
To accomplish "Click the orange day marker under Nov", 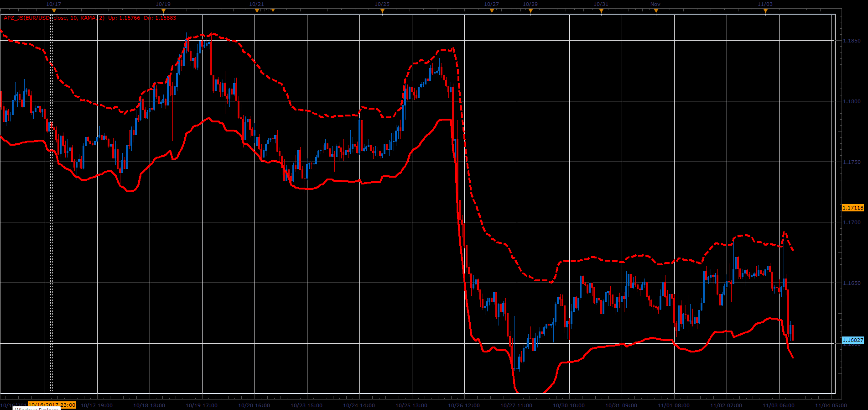I will (656, 11).
